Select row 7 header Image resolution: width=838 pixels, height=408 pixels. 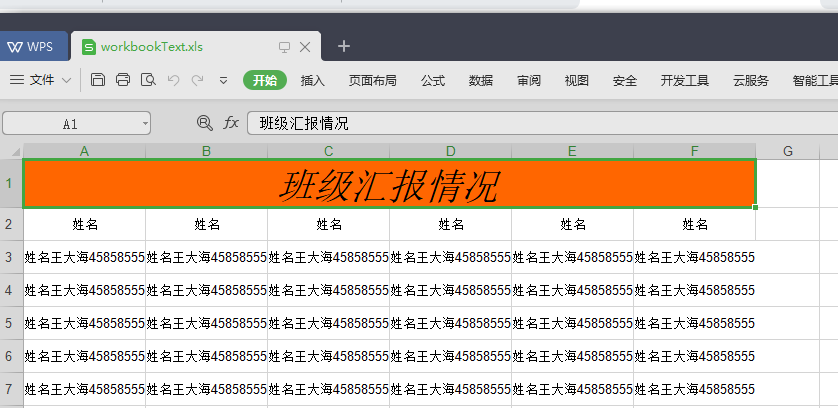pyautogui.click(x=11, y=389)
